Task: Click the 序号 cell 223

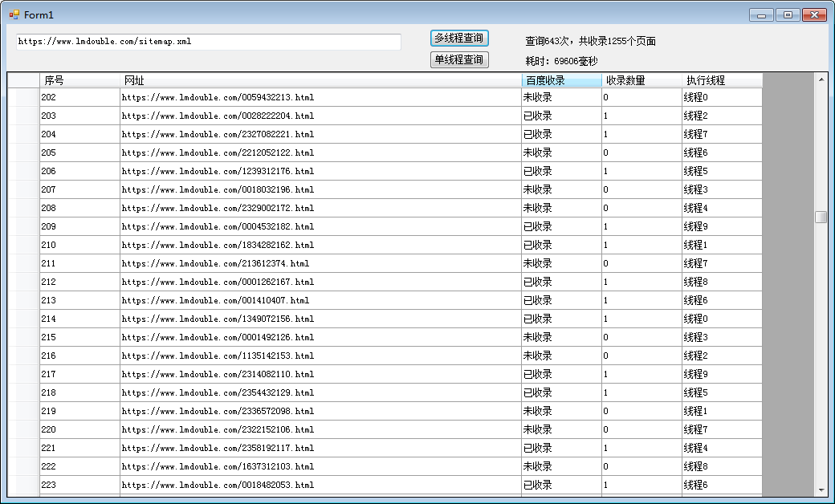Action: (79, 485)
